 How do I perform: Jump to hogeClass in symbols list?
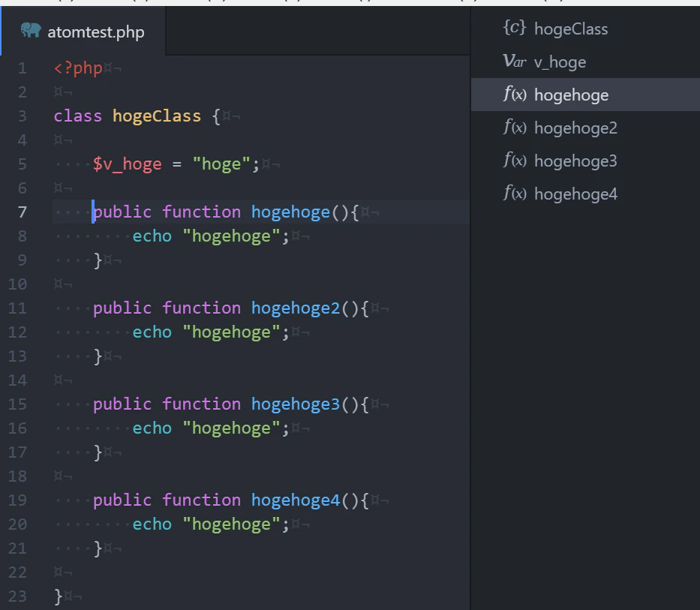585,29
